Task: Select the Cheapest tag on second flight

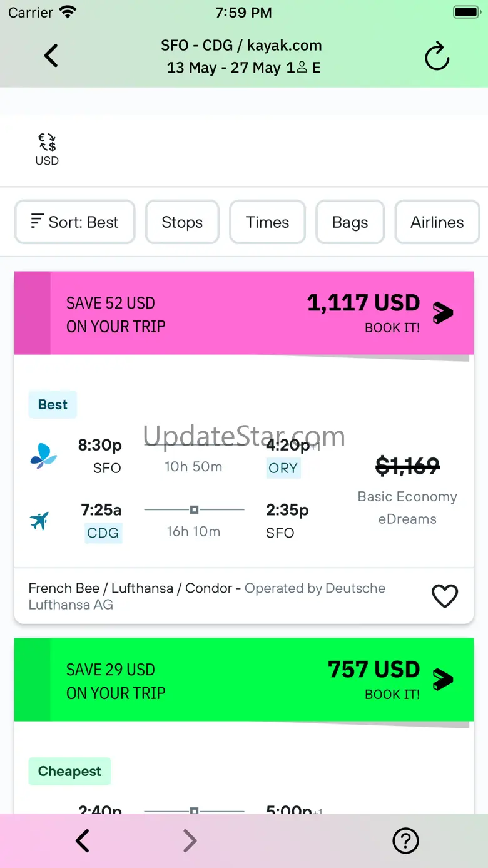Action: click(x=69, y=772)
